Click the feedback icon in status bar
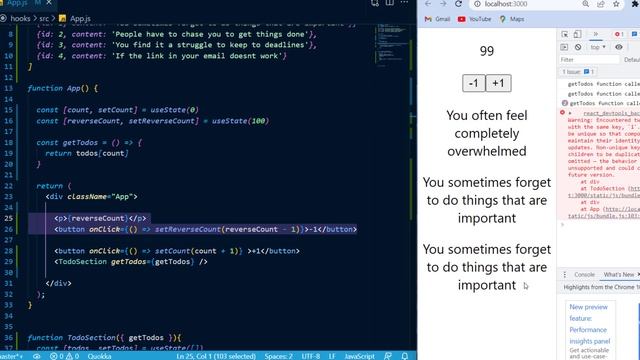The height and width of the screenshot is (360, 640). click(x=388, y=356)
